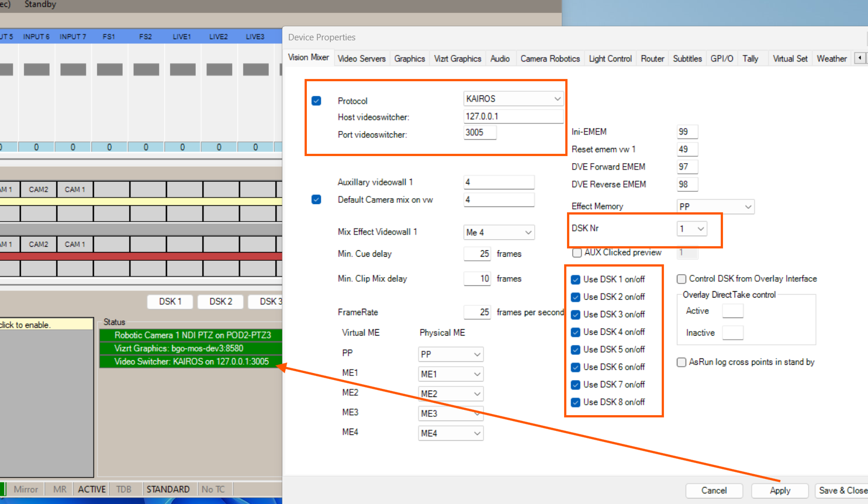Open Mix Effect Videowall 1 dropdown
The height and width of the screenshot is (504, 868).
[x=499, y=232]
